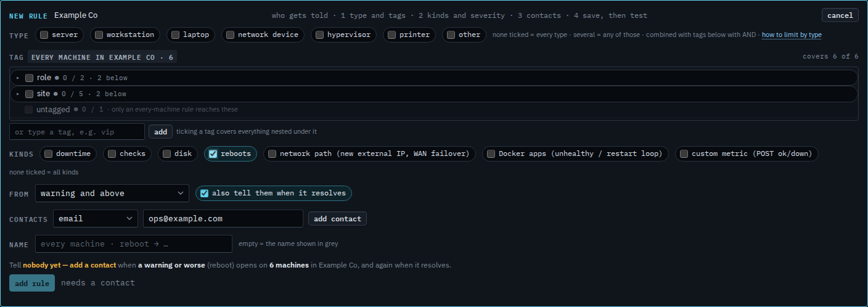868x307 pixels.
Task: Enable the downtime kind
Action: (48, 154)
